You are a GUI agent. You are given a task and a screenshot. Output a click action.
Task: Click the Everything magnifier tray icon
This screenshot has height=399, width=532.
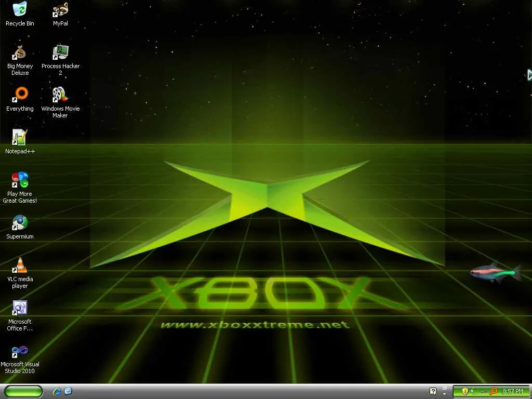[x=494, y=392]
